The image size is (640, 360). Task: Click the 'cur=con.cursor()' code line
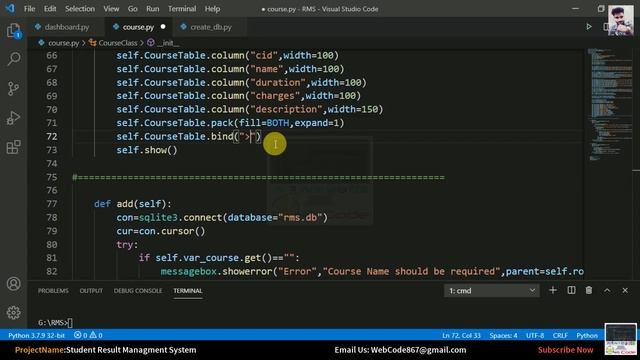tap(161, 231)
